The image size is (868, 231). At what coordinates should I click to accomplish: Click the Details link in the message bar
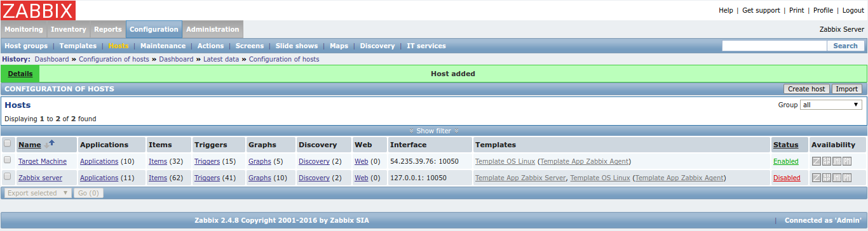tap(20, 74)
